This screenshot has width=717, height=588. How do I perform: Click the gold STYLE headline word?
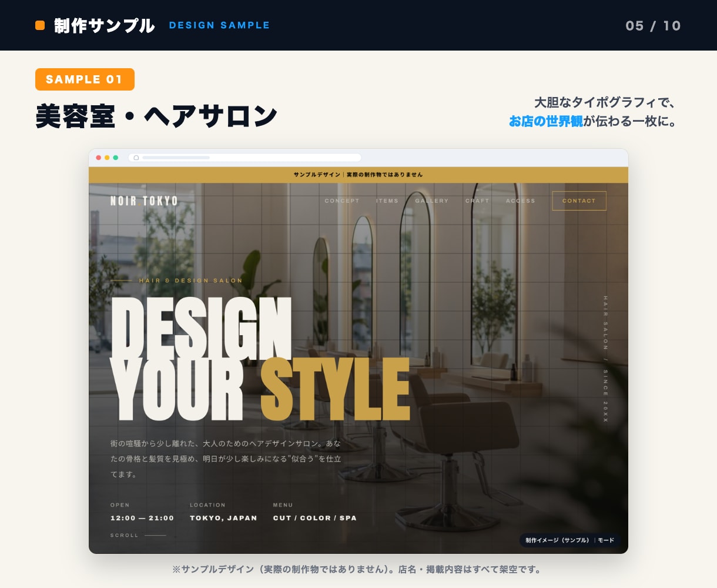335,389
